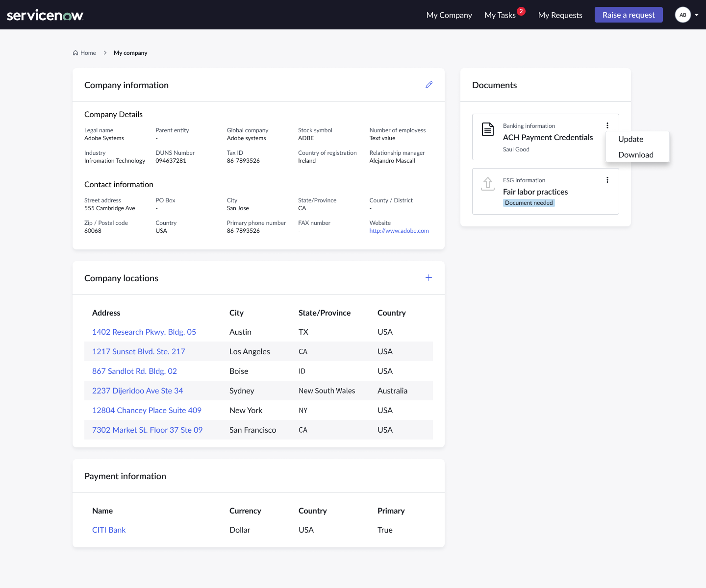
Task: Open the My Tasks navigation item
Action: coord(500,15)
